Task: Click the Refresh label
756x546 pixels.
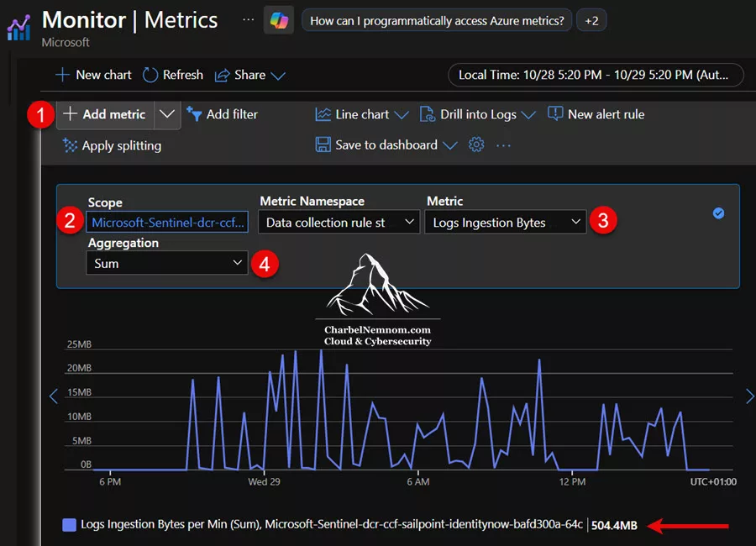Action: (183, 75)
